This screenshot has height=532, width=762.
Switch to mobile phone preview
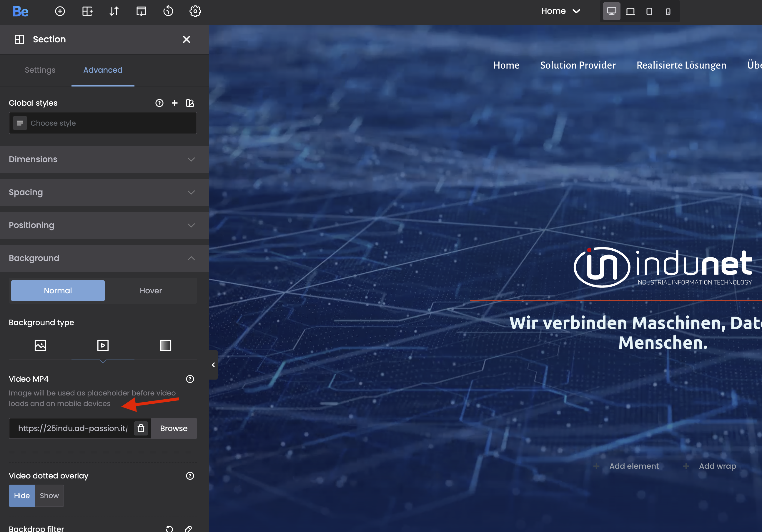coord(668,11)
